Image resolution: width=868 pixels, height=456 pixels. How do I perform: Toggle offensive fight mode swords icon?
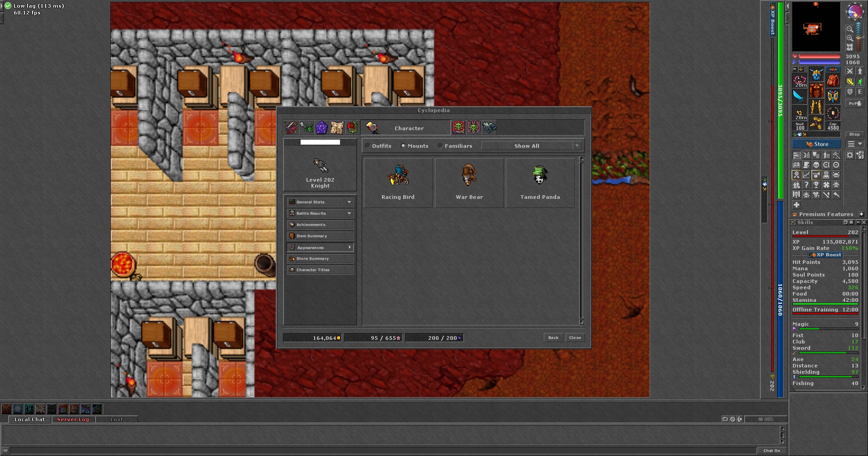(x=850, y=71)
